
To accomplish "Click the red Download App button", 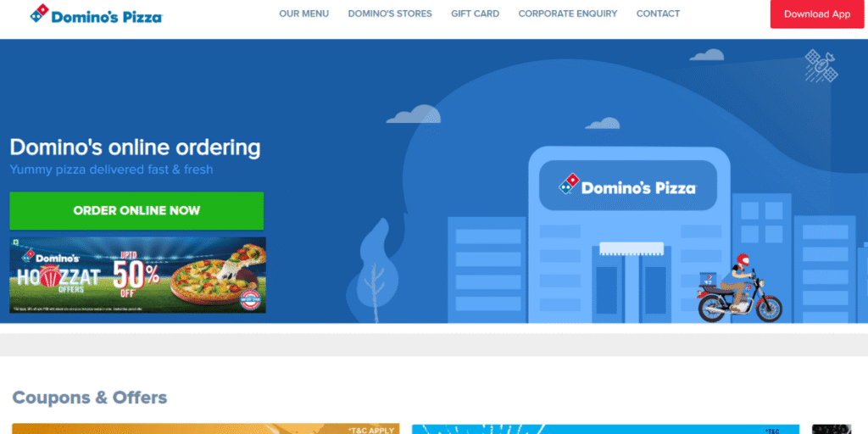I will click(817, 14).
